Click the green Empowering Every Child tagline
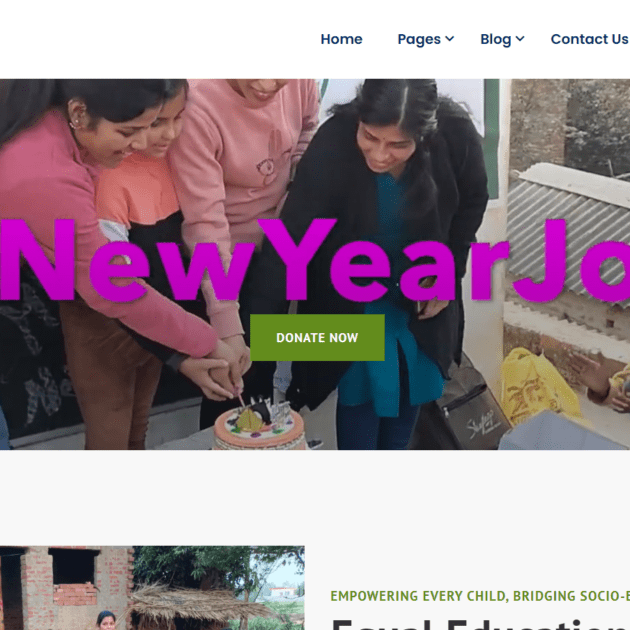Viewport: 630px width, 630px height. click(x=480, y=595)
